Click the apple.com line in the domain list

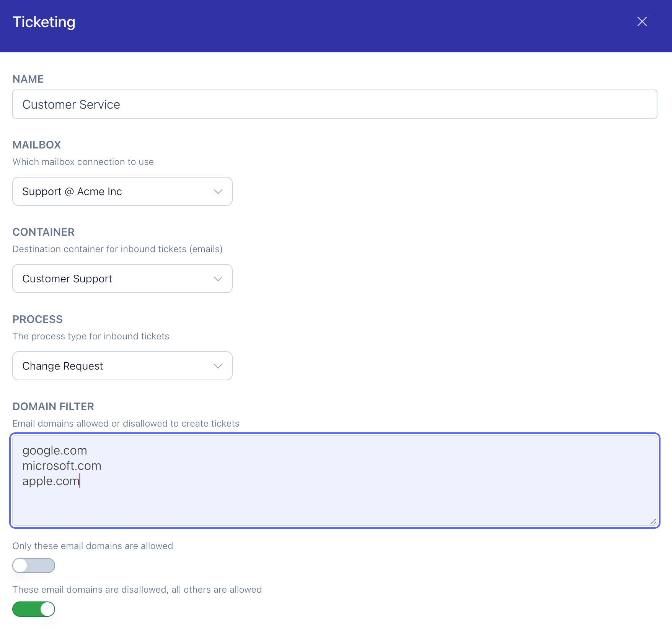click(x=51, y=481)
